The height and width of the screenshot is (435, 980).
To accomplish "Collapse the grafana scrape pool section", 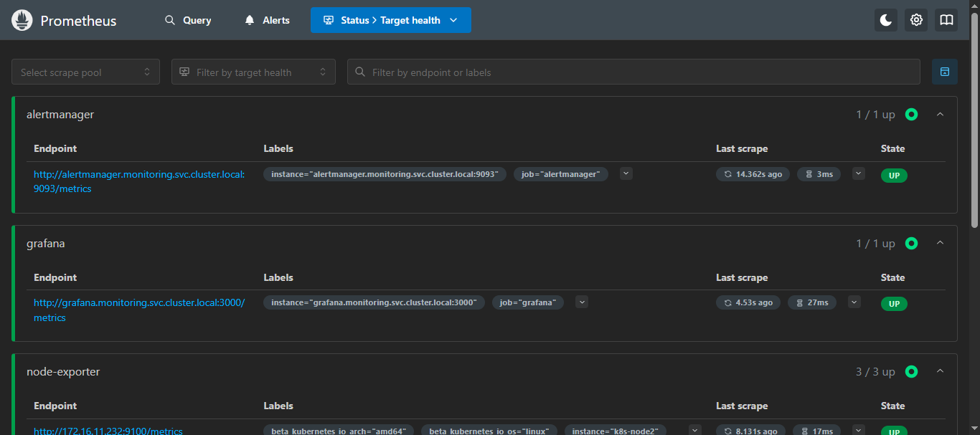I will (941, 244).
